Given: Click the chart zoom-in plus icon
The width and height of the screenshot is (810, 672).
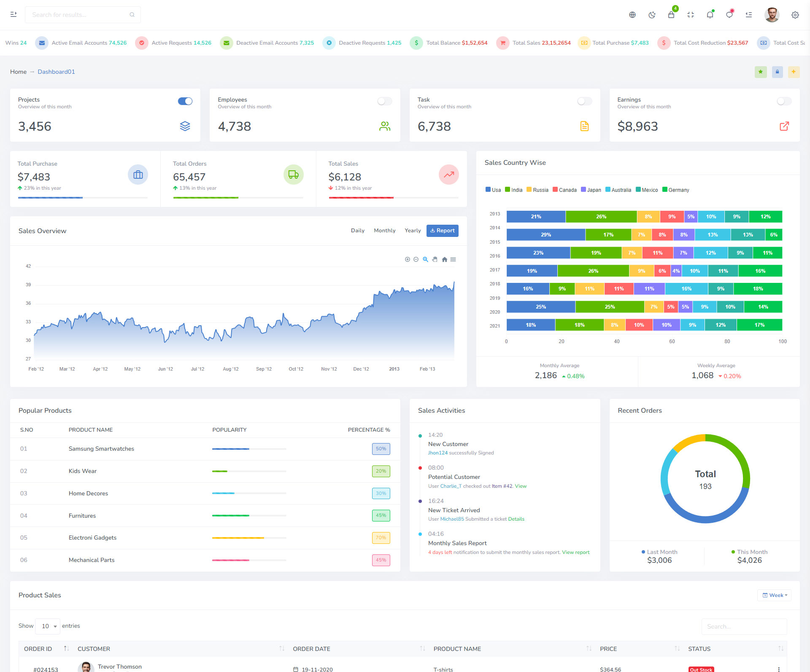Looking at the screenshot, I should 408,260.
